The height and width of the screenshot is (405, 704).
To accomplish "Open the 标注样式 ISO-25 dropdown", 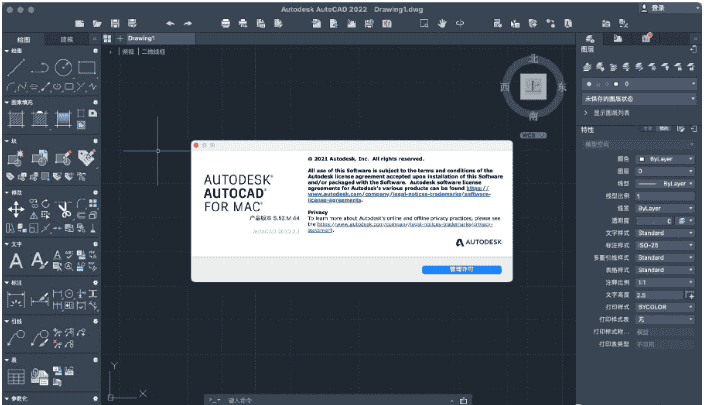I will 665,245.
